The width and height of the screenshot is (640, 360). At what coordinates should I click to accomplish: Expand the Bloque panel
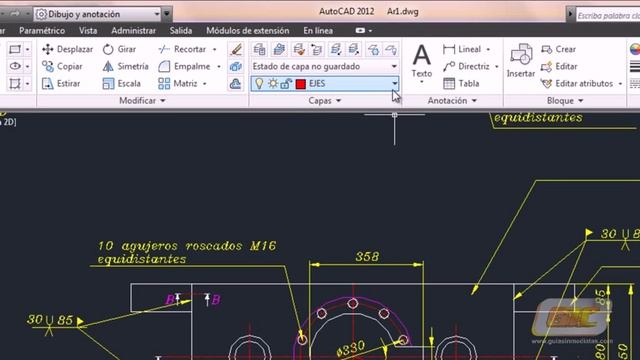tap(565, 101)
